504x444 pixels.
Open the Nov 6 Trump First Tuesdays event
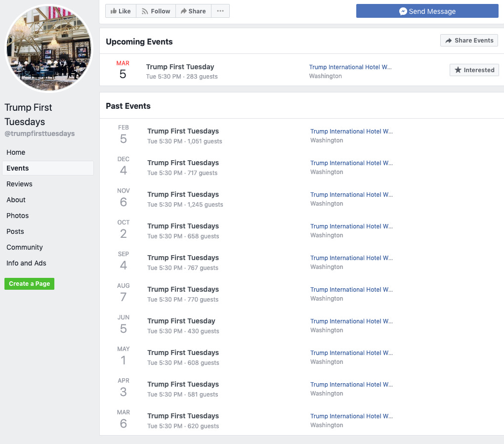tap(183, 194)
